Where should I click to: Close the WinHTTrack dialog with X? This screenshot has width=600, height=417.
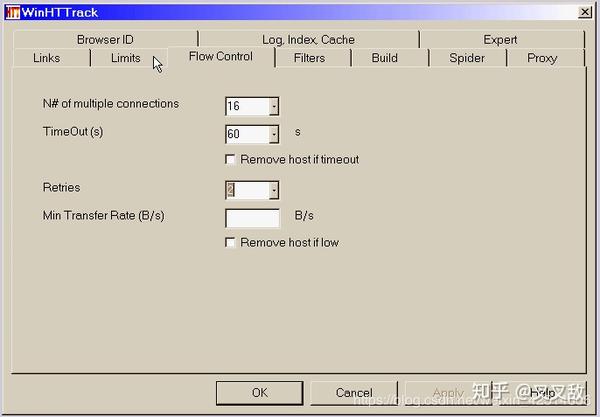tap(585, 12)
